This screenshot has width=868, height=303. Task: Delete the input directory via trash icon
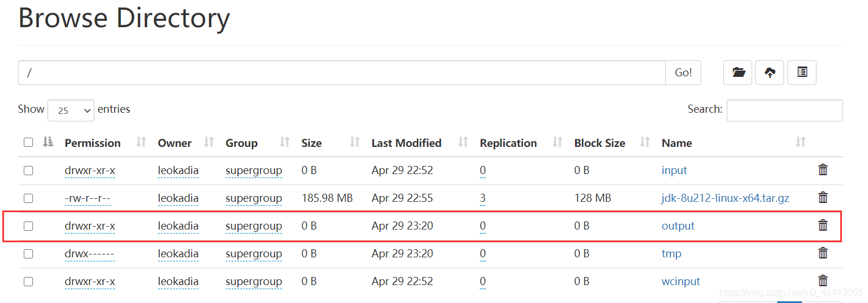(x=823, y=170)
